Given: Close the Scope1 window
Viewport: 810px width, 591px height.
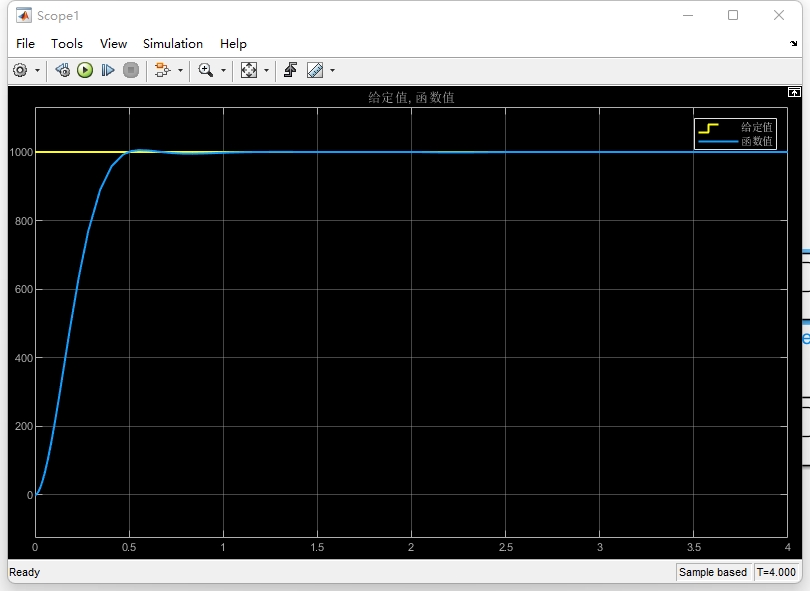Looking at the screenshot, I should point(778,15).
